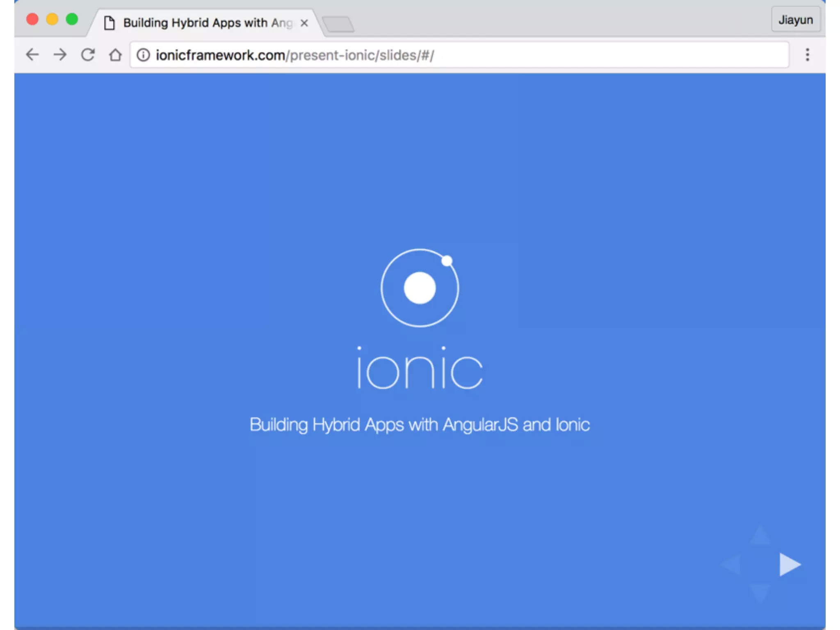This screenshot has width=840, height=630.
Task: Click the ionic wordmark text
Action: pyautogui.click(x=420, y=368)
